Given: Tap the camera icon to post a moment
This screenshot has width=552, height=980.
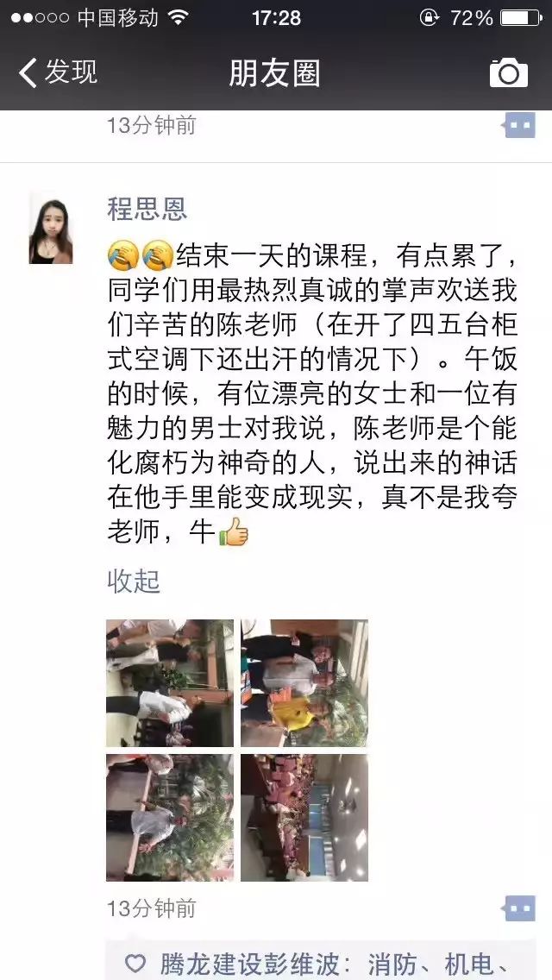Looking at the screenshot, I should (x=508, y=73).
